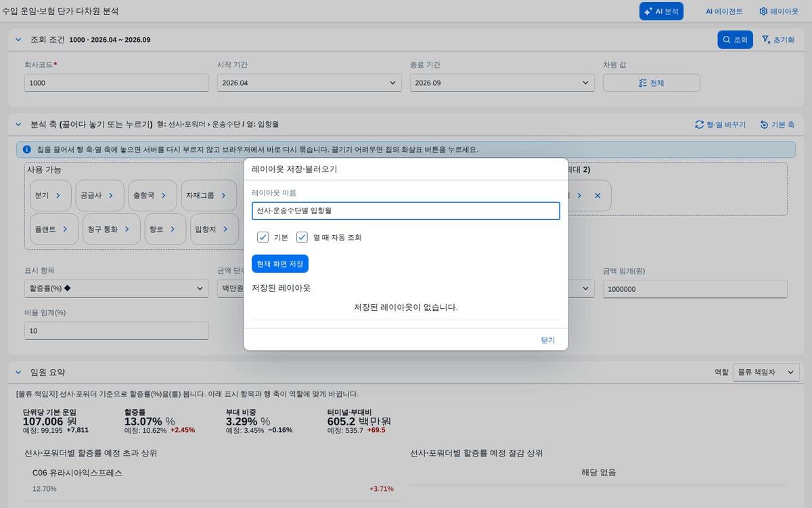The height and width of the screenshot is (508, 812).
Task: Click the 605.2 백만원 터미널·부대비 value
Action: pyautogui.click(x=359, y=421)
